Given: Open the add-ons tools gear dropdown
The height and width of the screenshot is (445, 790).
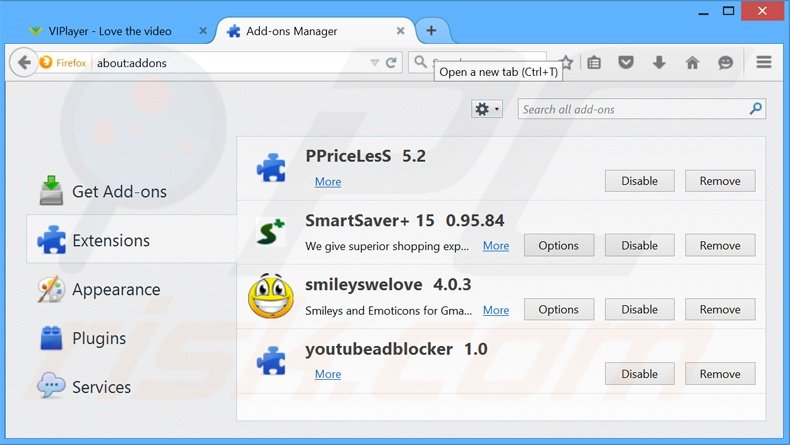Looking at the screenshot, I should [x=487, y=109].
